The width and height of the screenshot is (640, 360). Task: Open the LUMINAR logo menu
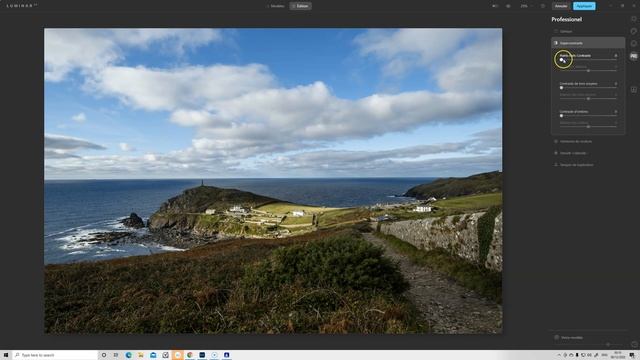pyautogui.click(x=22, y=6)
